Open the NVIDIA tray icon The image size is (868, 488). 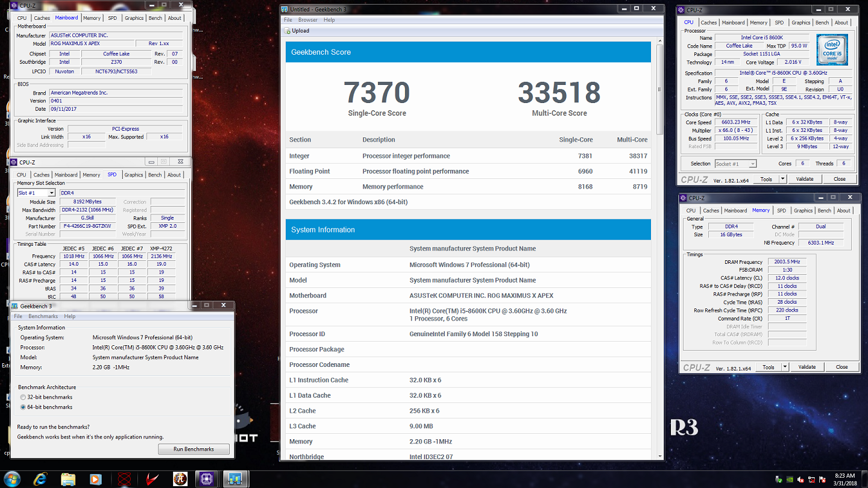[x=790, y=480]
